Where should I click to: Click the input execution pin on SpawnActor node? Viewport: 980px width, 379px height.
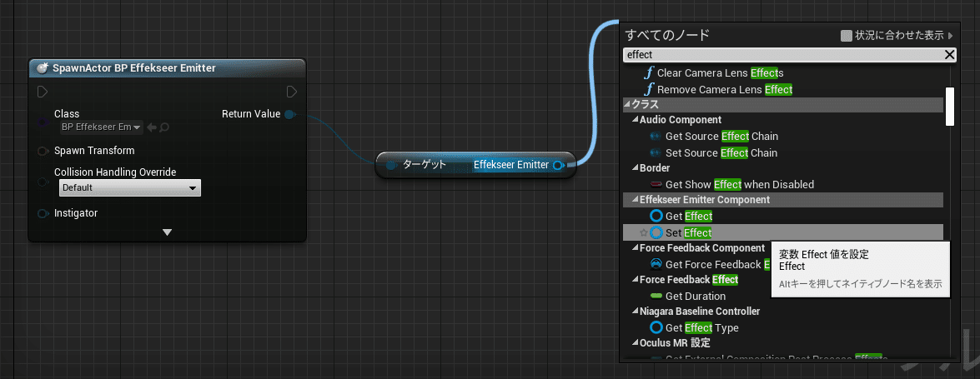point(43,92)
